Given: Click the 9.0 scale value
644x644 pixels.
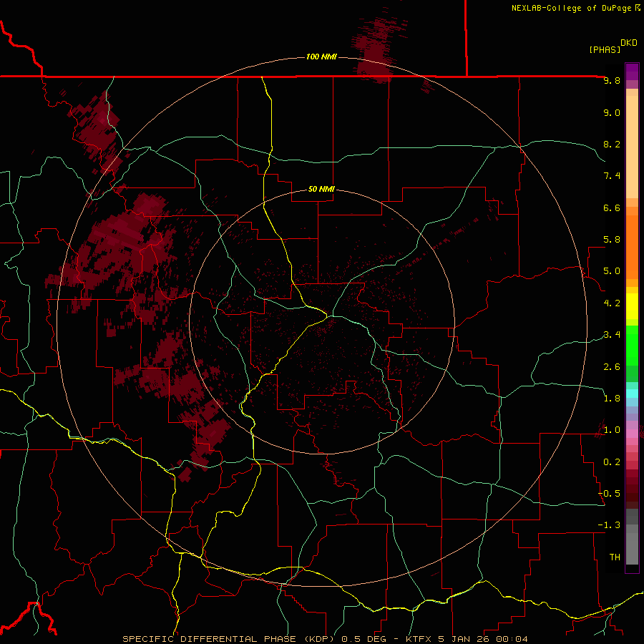Looking at the screenshot, I should 612,112.
